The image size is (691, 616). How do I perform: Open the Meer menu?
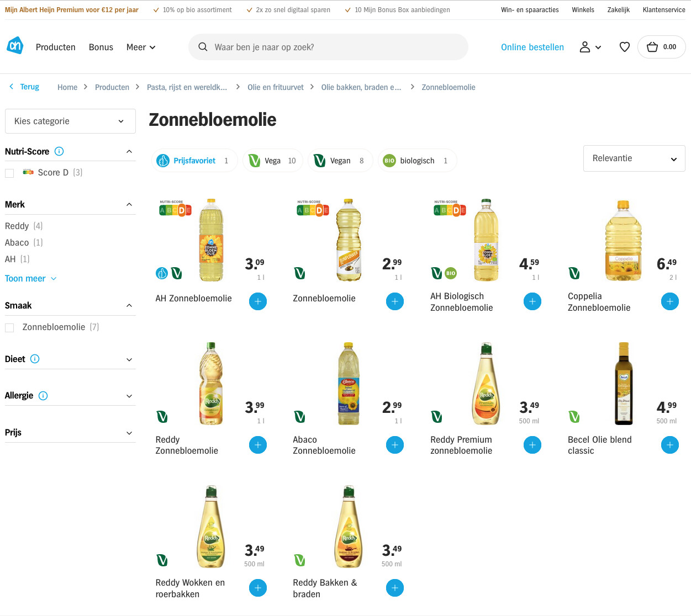tap(141, 47)
